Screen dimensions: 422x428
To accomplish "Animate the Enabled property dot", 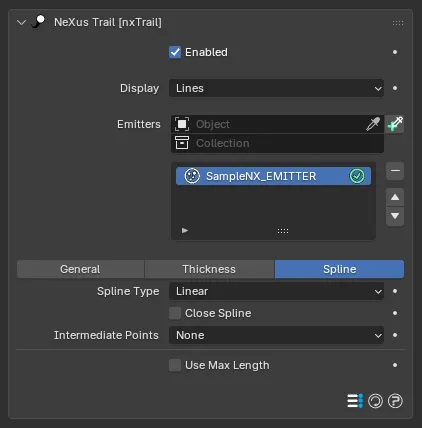I will (395, 52).
